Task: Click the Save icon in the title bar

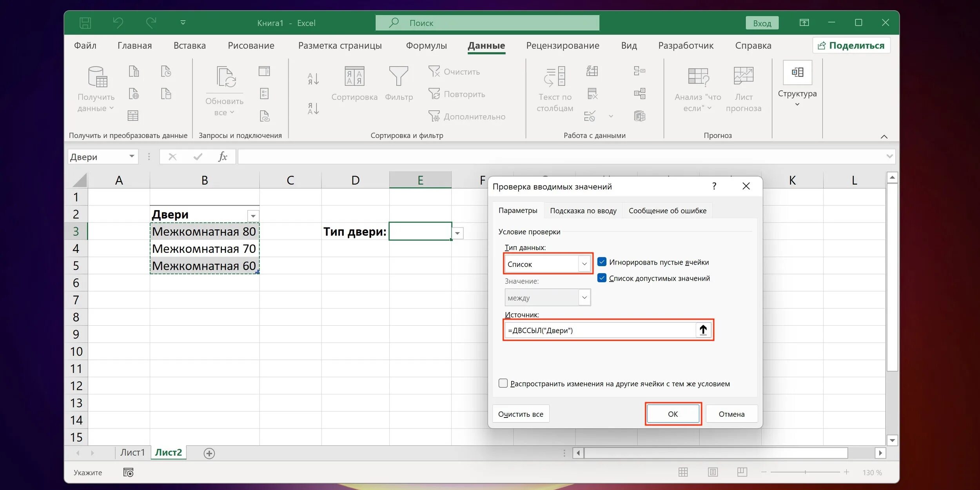Action: pyautogui.click(x=85, y=23)
